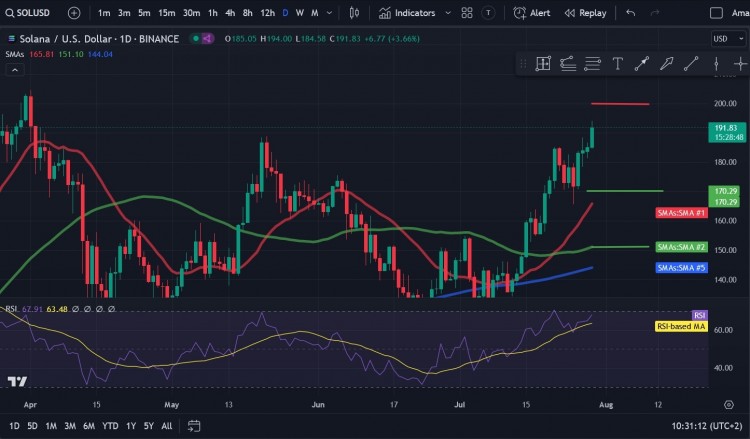Select the measure grid drawing tool
Image resolution: width=750 pixels, height=439 pixels.
point(543,64)
